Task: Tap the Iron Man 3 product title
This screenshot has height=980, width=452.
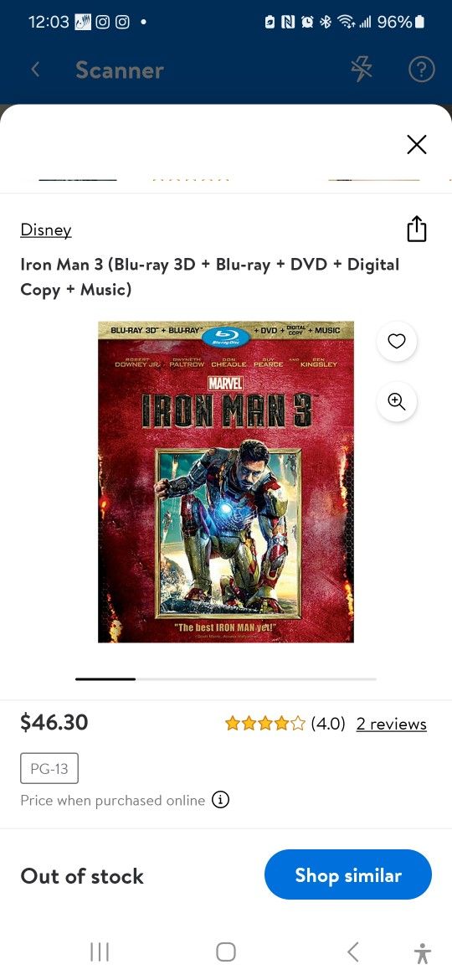Action: [210, 277]
